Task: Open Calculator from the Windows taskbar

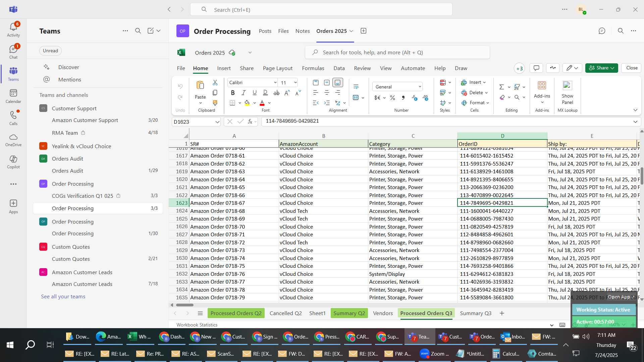Action: coord(506,354)
